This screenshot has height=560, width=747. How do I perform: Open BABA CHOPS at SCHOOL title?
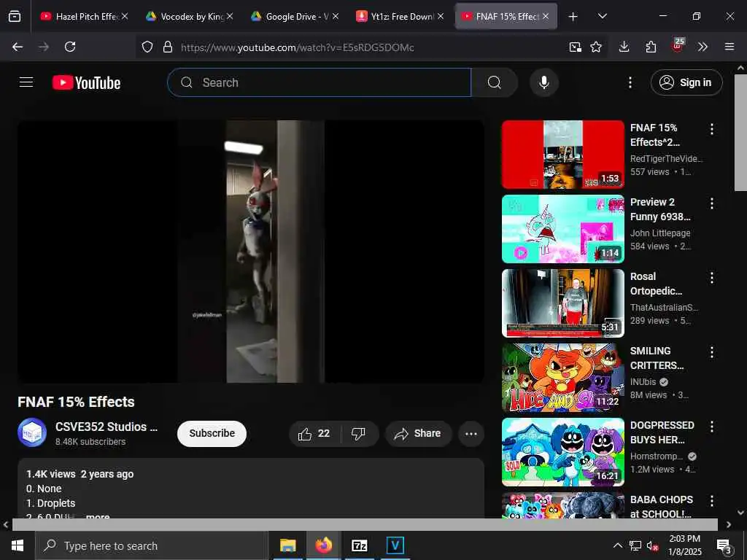[x=661, y=507]
